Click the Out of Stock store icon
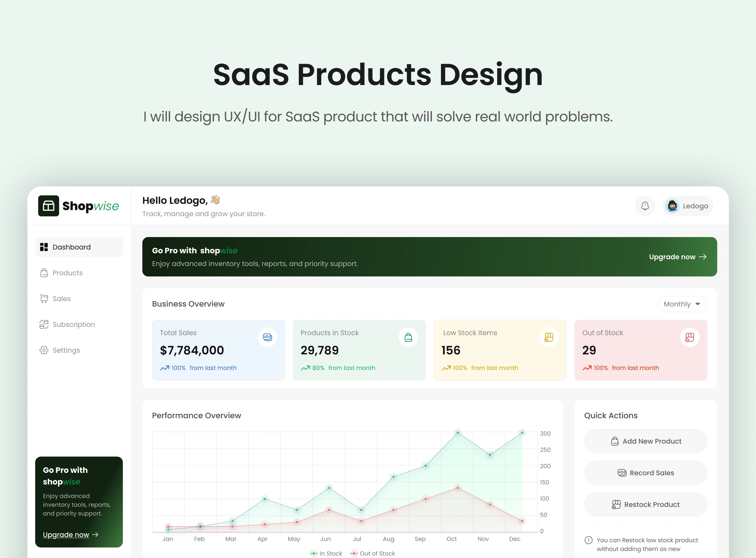Screen dimensions: 756x558 [689, 337]
